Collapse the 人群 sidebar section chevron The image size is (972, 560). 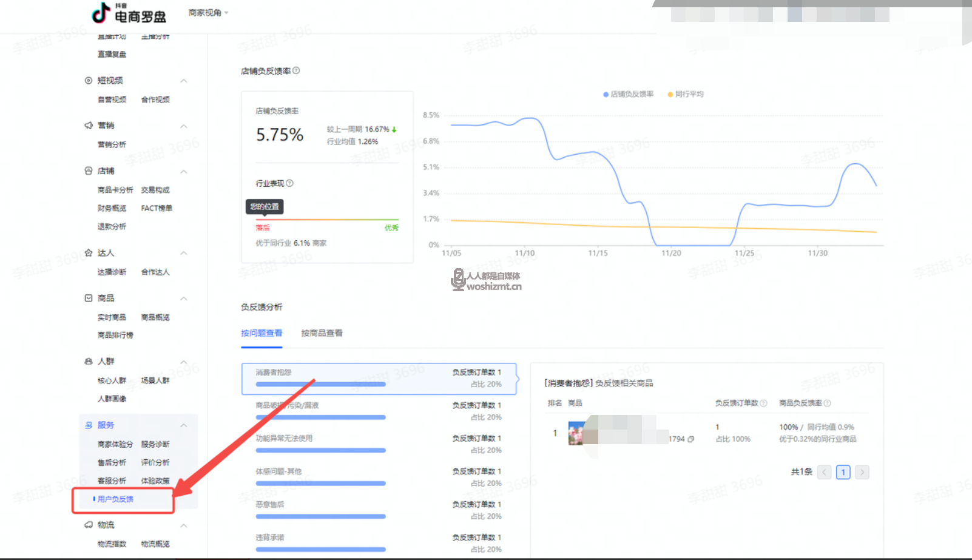coord(183,362)
